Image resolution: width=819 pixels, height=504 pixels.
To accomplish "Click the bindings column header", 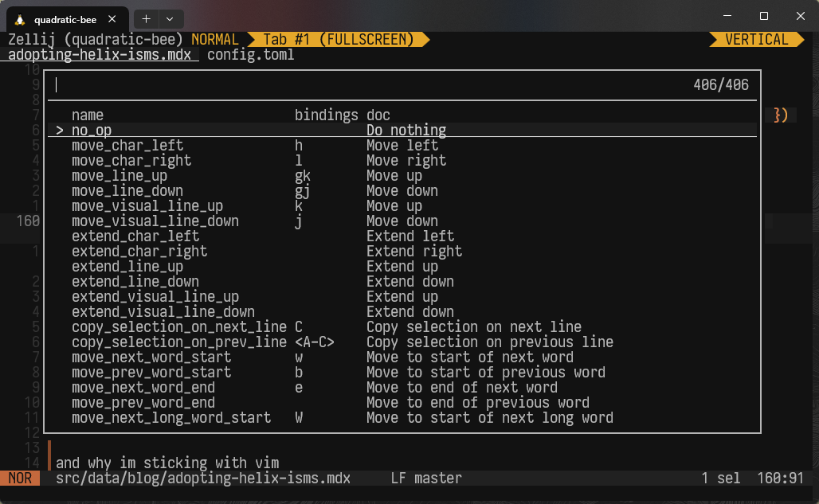I will point(327,115).
